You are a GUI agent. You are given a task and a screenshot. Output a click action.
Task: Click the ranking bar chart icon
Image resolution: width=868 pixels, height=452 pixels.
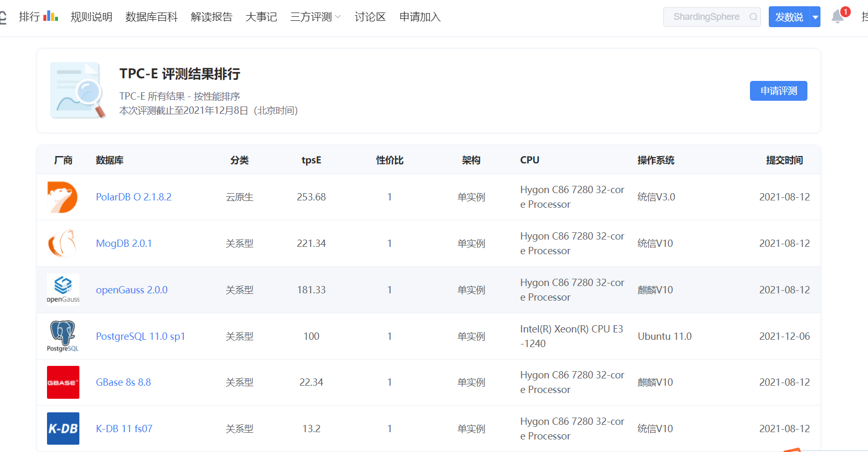tap(51, 16)
